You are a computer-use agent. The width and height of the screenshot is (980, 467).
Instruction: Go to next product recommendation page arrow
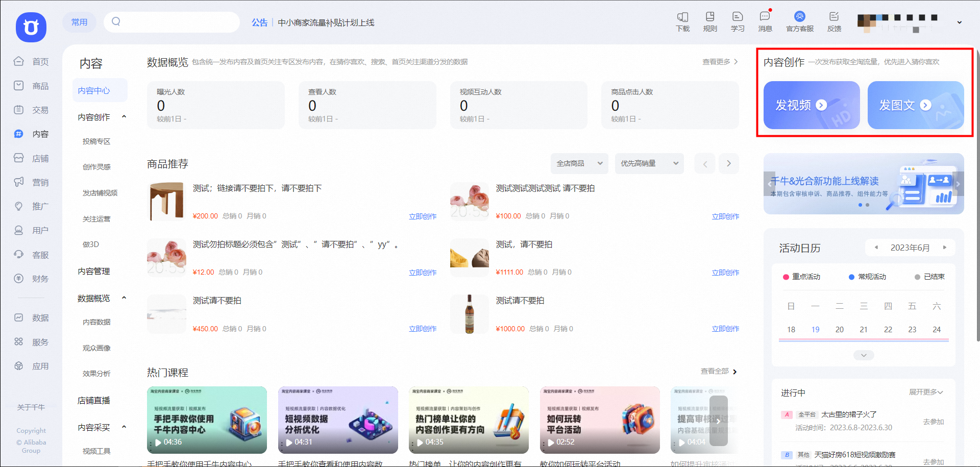[x=729, y=164]
